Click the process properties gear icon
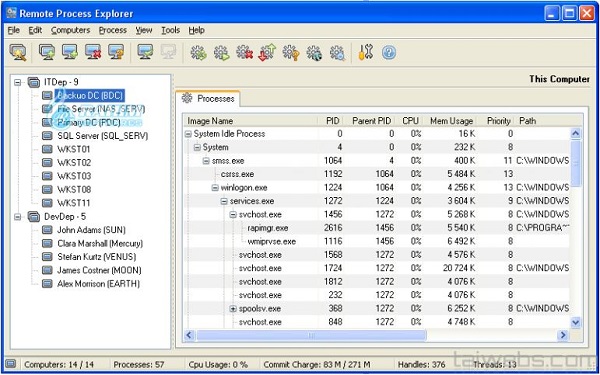The image size is (600, 375). [290, 52]
